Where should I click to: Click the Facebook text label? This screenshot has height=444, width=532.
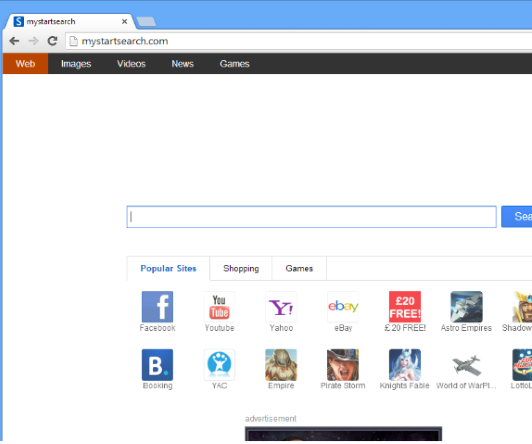(x=157, y=328)
